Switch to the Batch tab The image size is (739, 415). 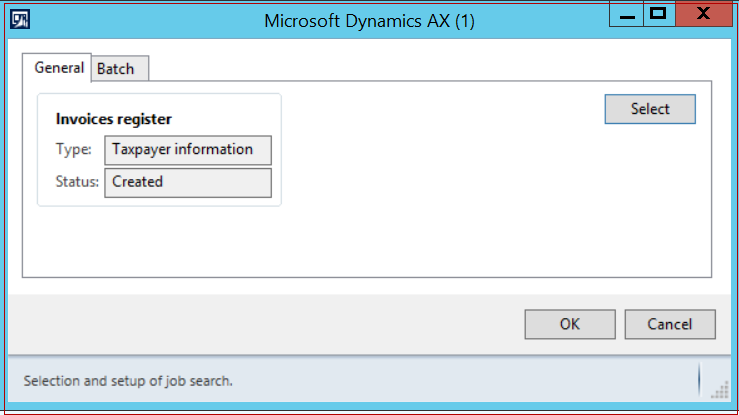point(120,69)
